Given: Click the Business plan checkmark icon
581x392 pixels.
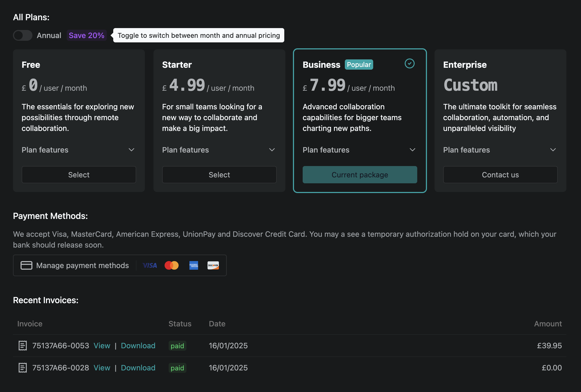Looking at the screenshot, I should click(409, 64).
